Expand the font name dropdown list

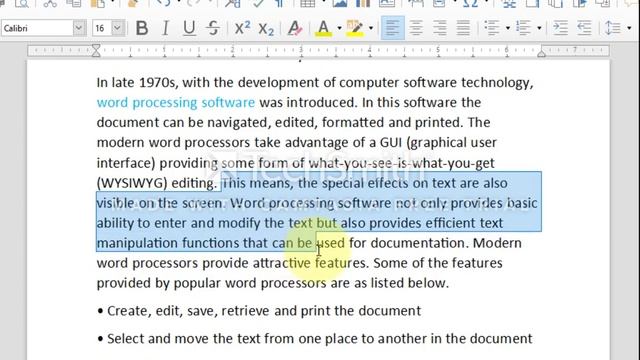(79, 28)
